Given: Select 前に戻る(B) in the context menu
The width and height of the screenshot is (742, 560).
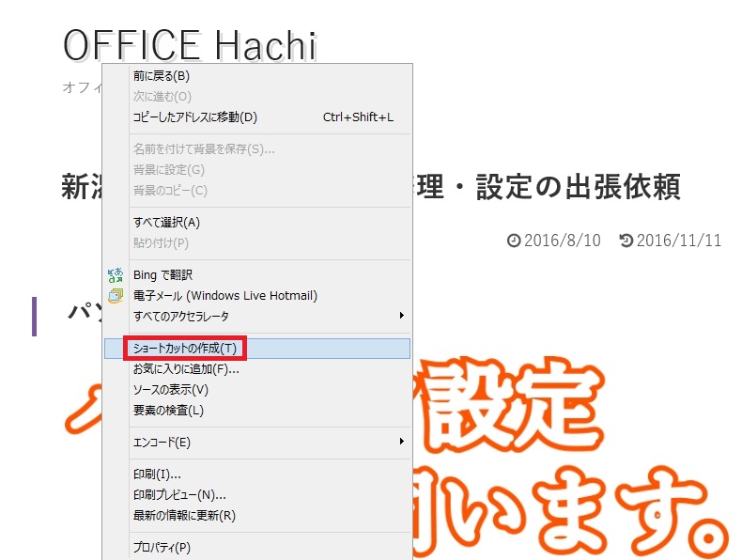Looking at the screenshot, I should tap(257, 76).
